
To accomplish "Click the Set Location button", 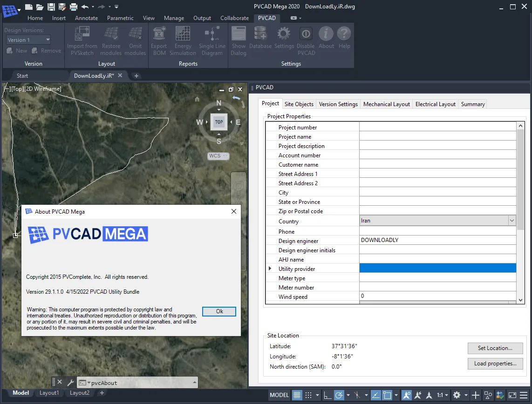I will (495, 348).
